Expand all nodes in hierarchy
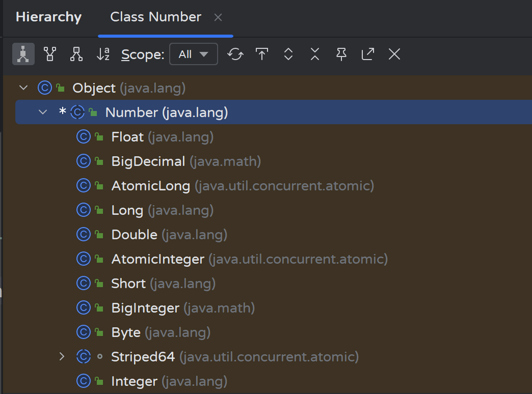Screen dimensions: 532x394 point(288,54)
